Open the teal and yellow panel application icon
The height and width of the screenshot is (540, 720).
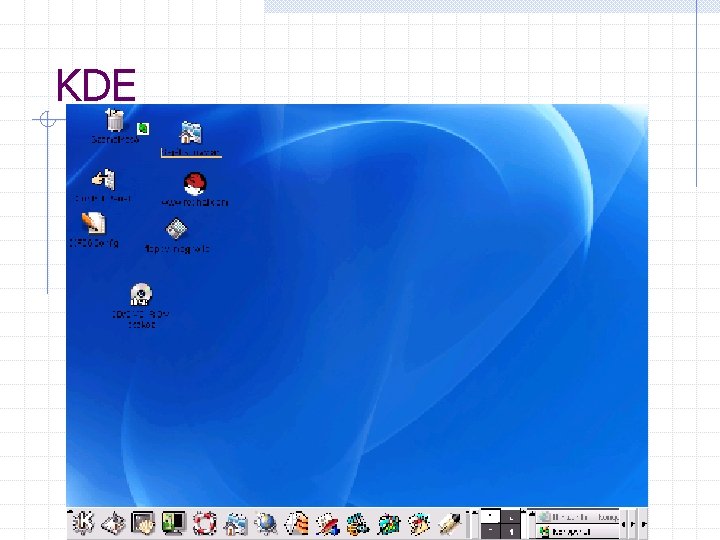358,523
